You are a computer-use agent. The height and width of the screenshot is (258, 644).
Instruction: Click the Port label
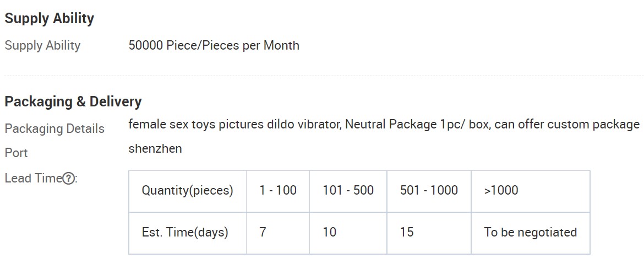(16, 153)
